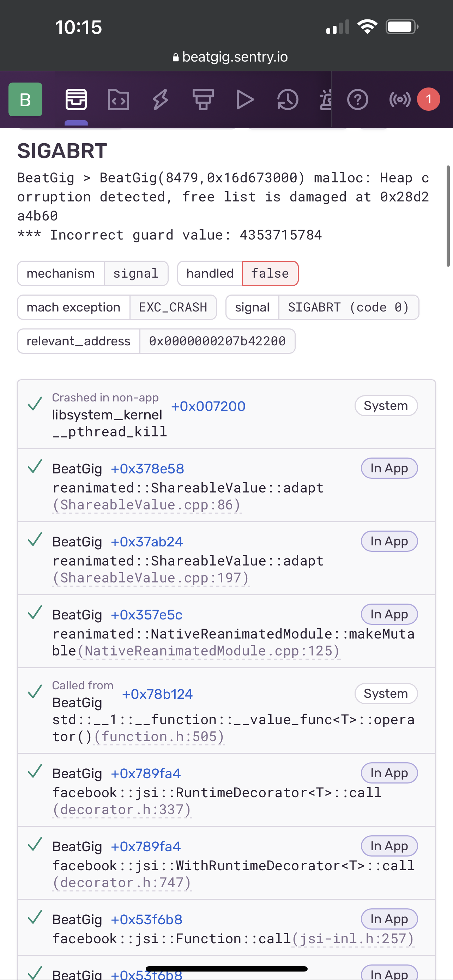This screenshot has height=980, width=453.
Task: Open the relevant_address value link
Action: pos(218,341)
